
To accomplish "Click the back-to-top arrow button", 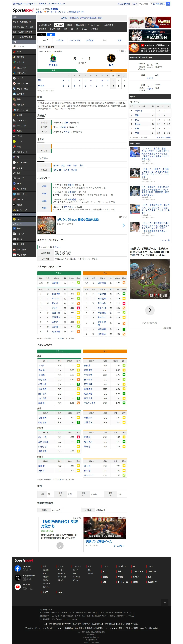I will pyautogui.click(x=165, y=603).
